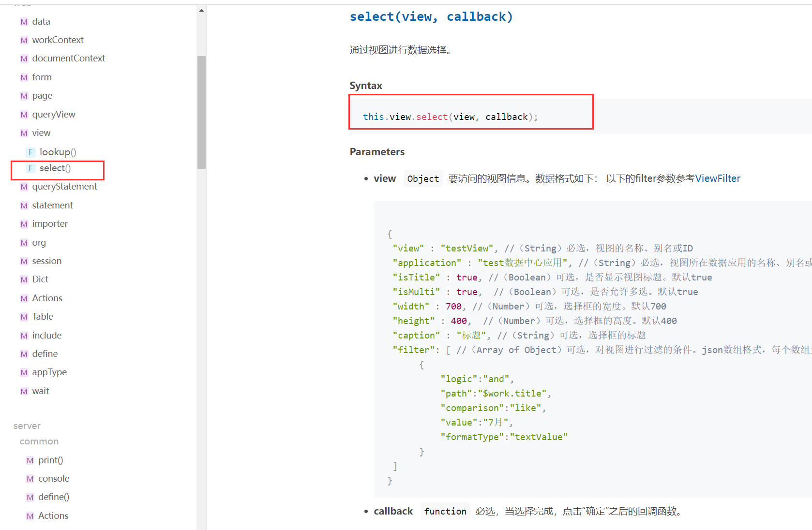Open the data module page
The width and height of the screenshot is (812, 530).
41,22
